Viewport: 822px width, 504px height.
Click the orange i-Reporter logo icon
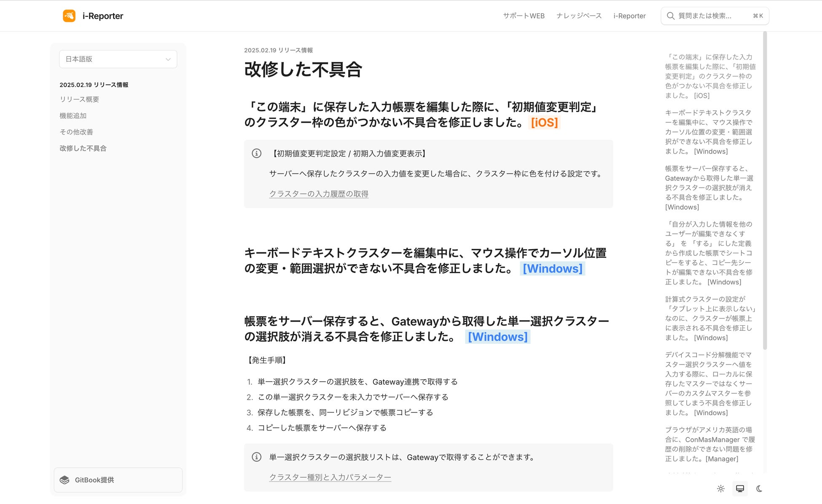[69, 16]
